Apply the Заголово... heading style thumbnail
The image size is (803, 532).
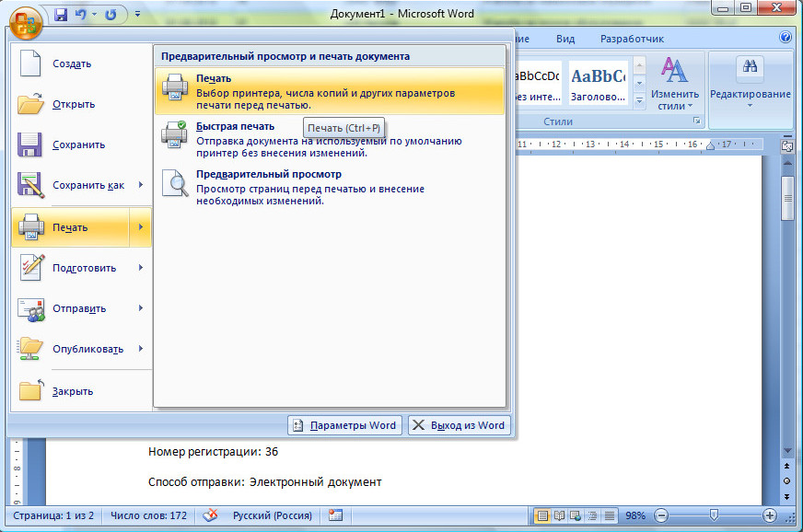point(598,83)
